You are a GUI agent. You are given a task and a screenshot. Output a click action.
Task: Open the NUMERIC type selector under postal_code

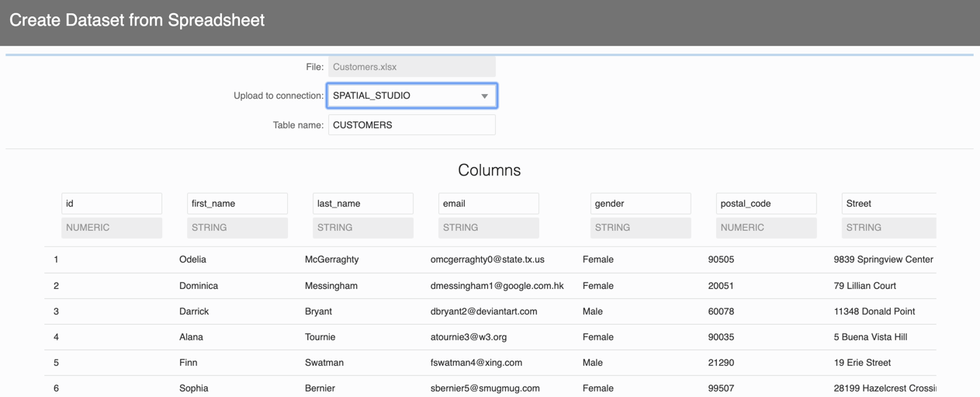pyautogui.click(x=766, y=228)
